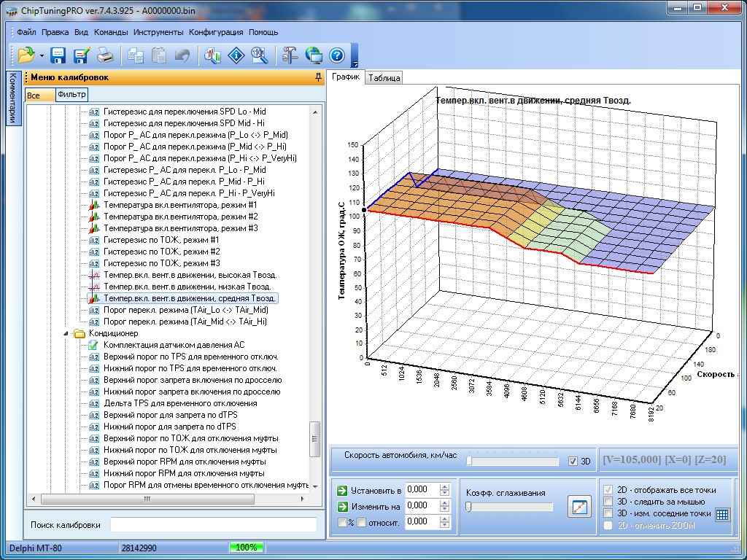
Task: Click the 'Коэфф. сглаживания' slider
Action: pos(509,507)
